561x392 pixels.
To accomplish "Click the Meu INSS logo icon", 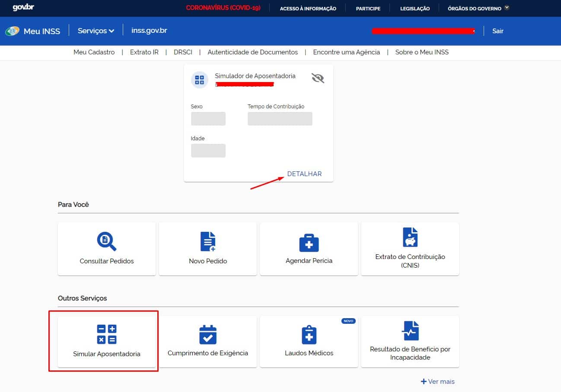I will pos(12,31).
